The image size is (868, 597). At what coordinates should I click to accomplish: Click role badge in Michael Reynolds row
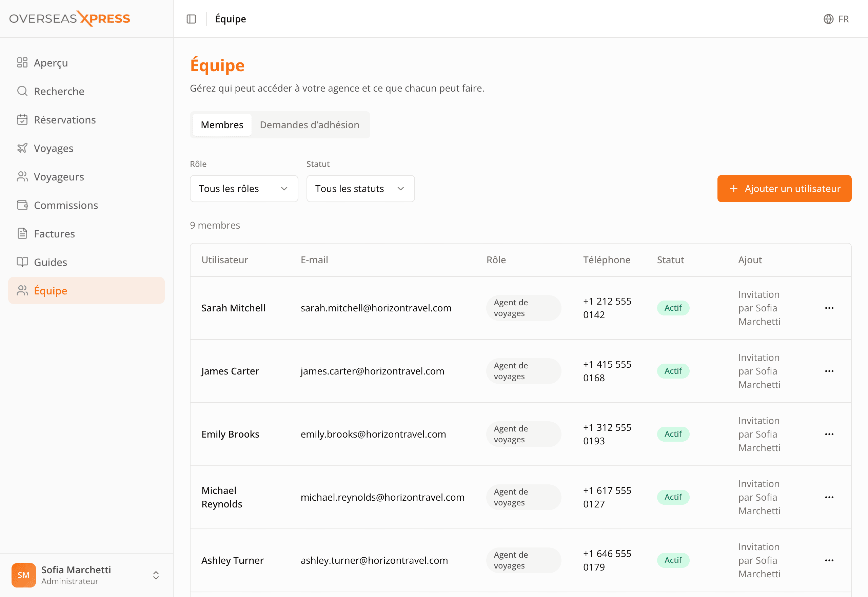click(x=524, y=498)
